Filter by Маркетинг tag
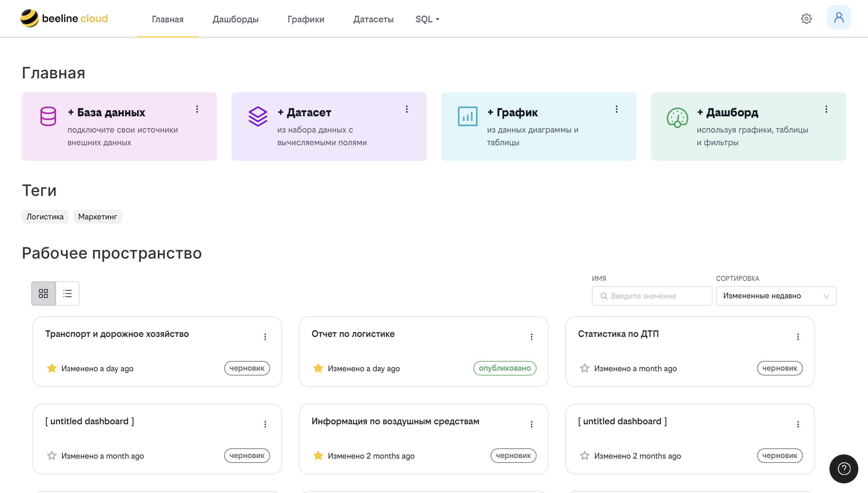The image size is (868, 493). coord(97,217)
